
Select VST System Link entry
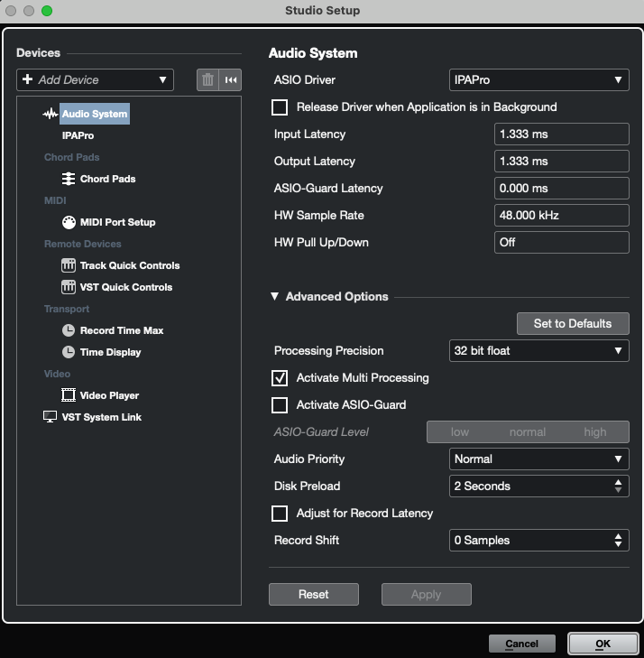[101, 417]
